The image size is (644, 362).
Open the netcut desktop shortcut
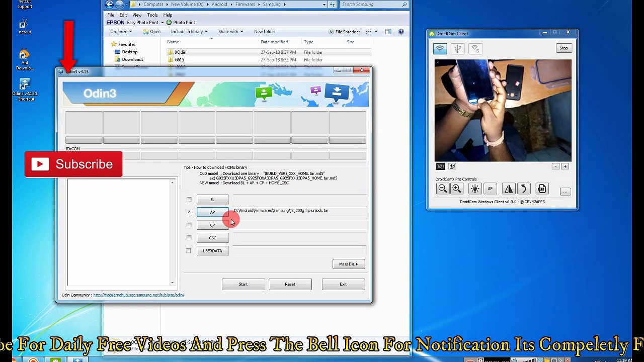pyautogui.click(x=25, y=27)
